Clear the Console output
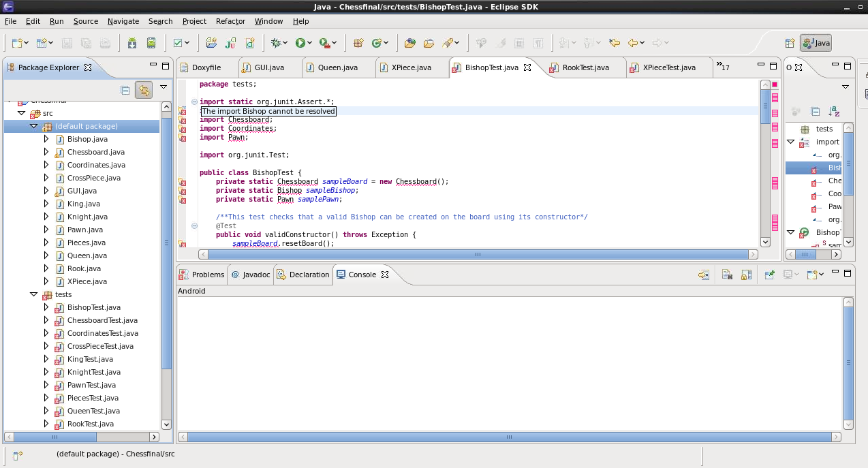Viewport: 868px width, 468px height. 727,274
